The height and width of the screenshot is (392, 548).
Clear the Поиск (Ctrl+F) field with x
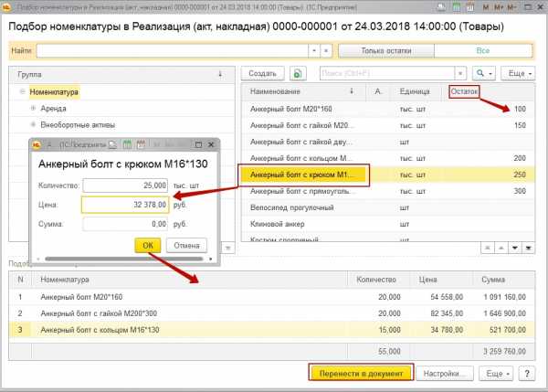(x=460, y=73)
